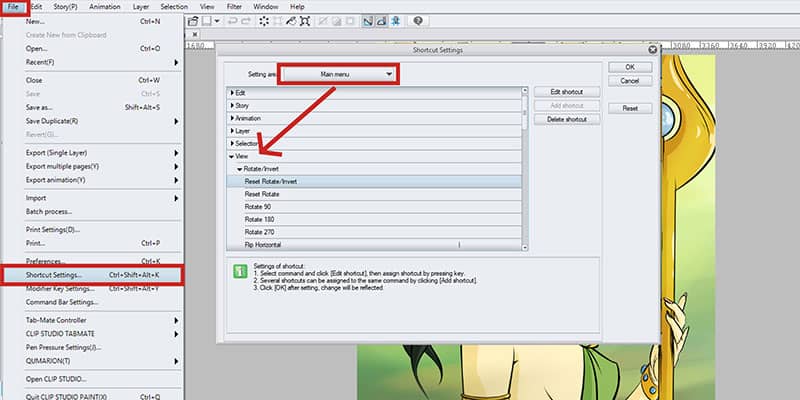This screenshot has width=800, height=400.
Task: Click the Deselect icon in command bar
Action: 322,21
